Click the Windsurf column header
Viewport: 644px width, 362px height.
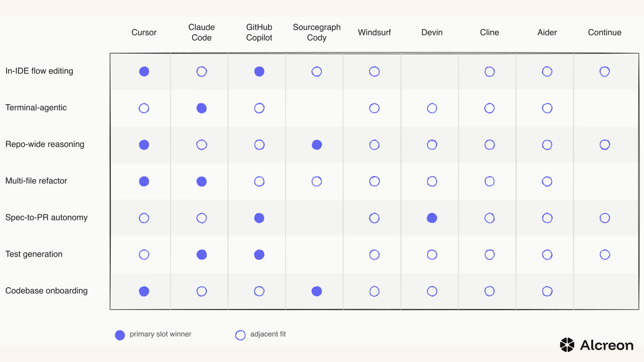[374, 32]
